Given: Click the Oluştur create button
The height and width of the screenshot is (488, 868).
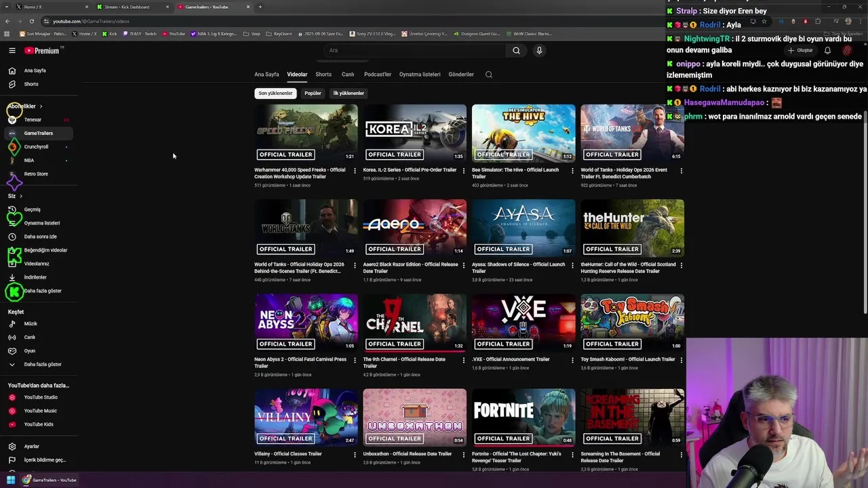Looking at the screenshot, I should [800, 50].
